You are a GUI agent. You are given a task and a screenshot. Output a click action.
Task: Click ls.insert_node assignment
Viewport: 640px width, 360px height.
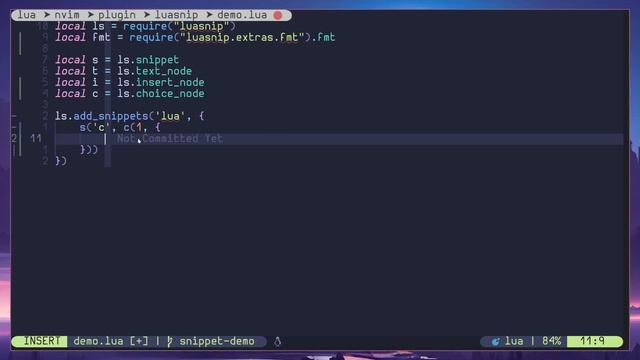(161, 82)
